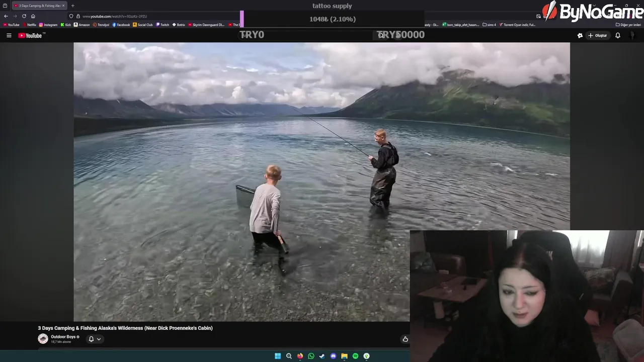Go forward in browser history

tap(15, 16)
